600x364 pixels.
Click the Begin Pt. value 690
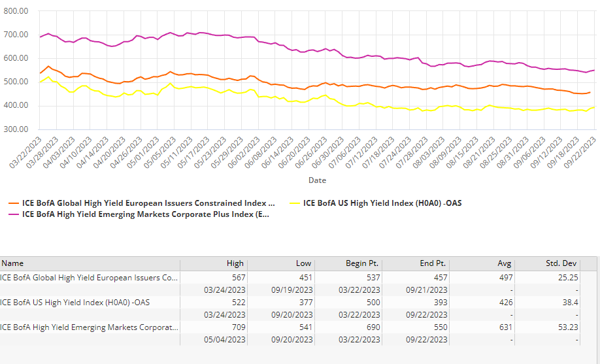tap(373, 327)
